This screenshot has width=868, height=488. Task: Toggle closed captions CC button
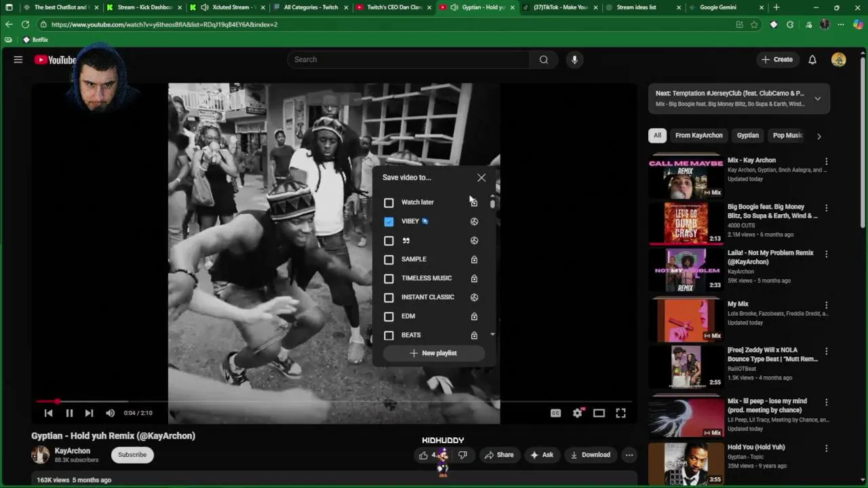click(555, 413)
